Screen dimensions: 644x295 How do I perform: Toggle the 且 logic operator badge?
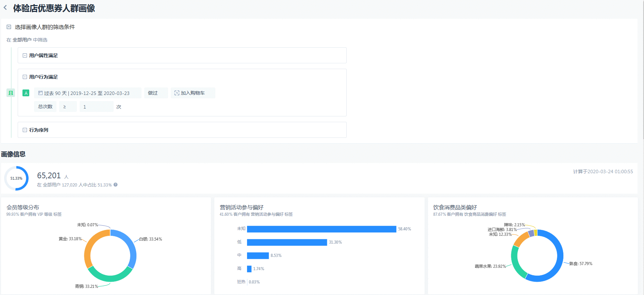coord(11,93)
